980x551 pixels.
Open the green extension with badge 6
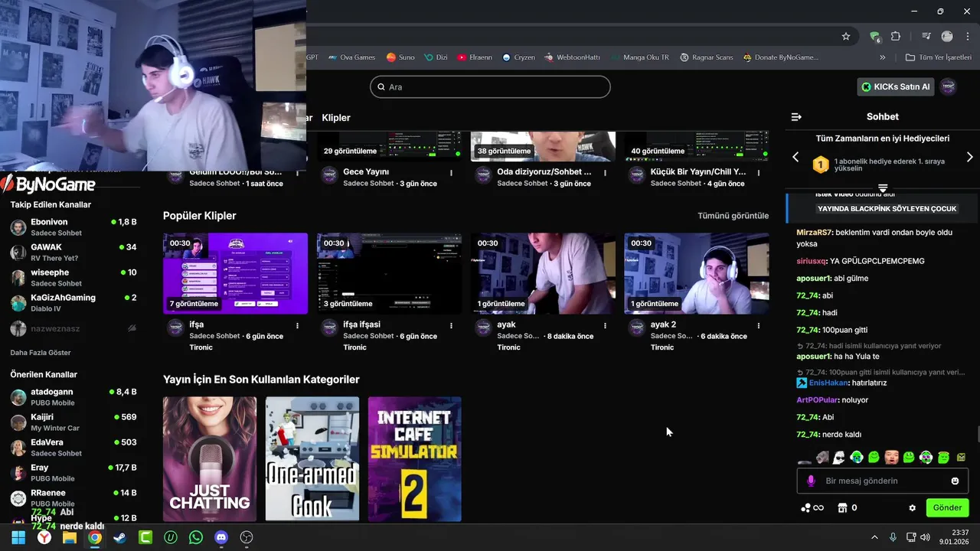tap(875, 36)
